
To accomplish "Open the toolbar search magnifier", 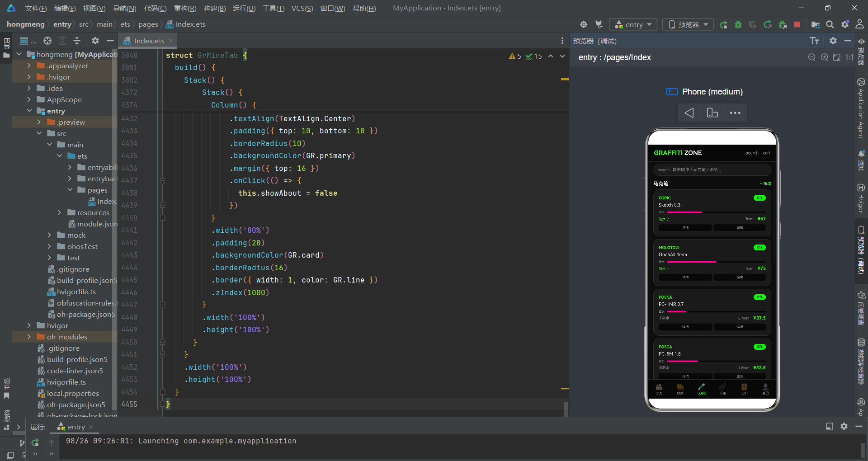I will click(x=830, y=24).
